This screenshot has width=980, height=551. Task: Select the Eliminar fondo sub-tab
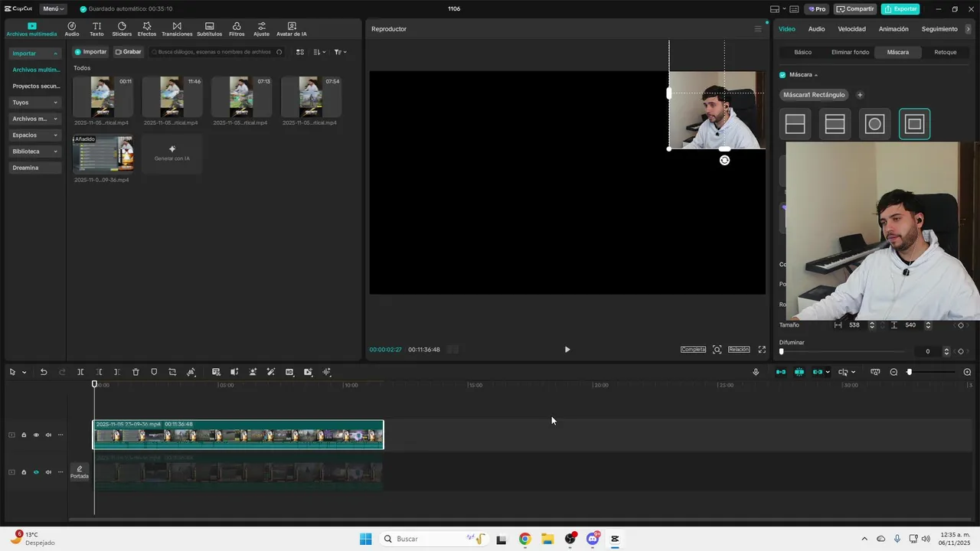[x=851, y=52]
